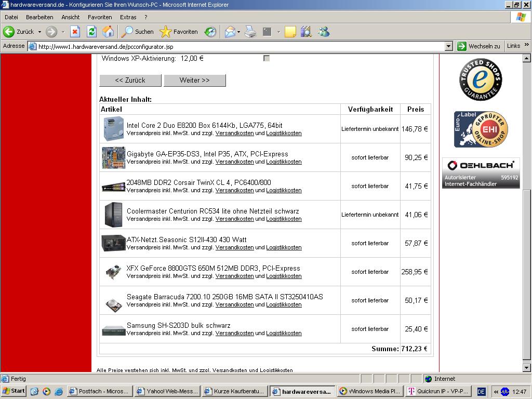Open the Research books icon in toolbar
The width and height of the screenshot is (532, 399).
(306, 32)
